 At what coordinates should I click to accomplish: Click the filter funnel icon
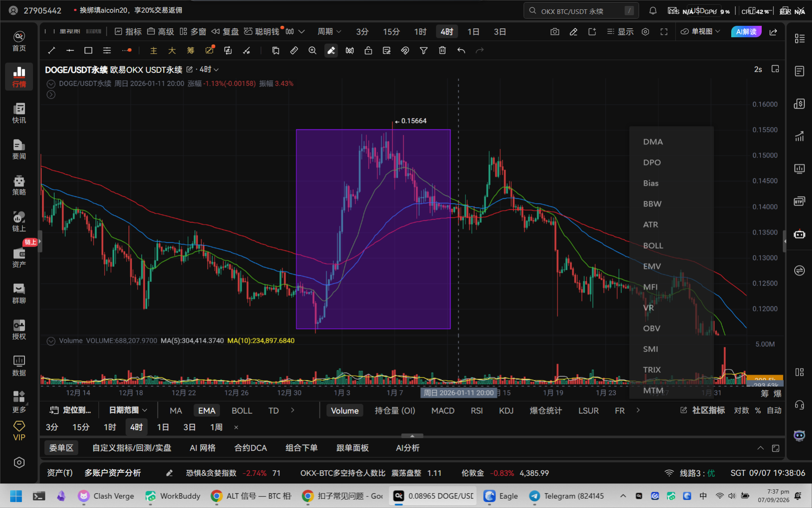click(x=424, y=51)
